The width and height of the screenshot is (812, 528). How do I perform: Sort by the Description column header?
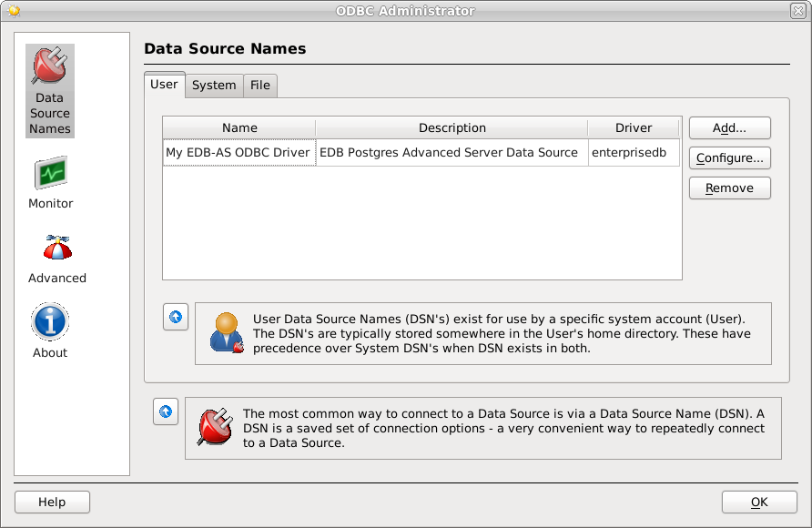click(452, 127)
